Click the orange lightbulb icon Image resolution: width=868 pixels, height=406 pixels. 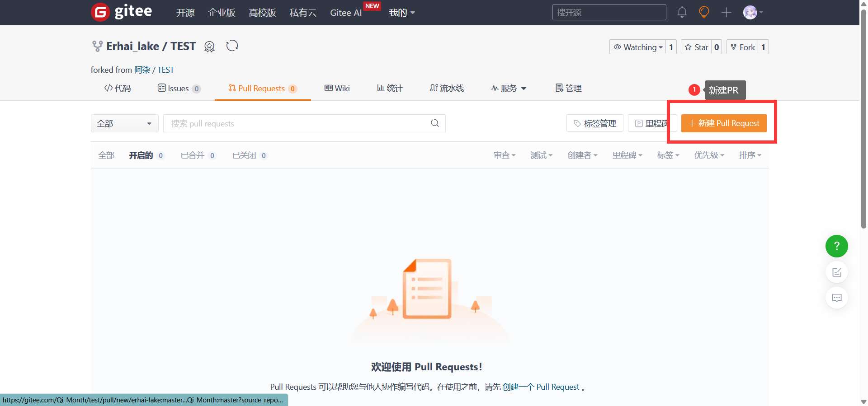(703, 12)
